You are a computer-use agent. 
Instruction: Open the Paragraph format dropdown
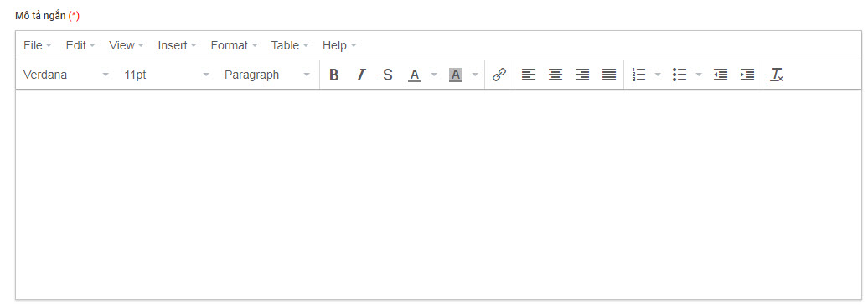click(268, 75)
